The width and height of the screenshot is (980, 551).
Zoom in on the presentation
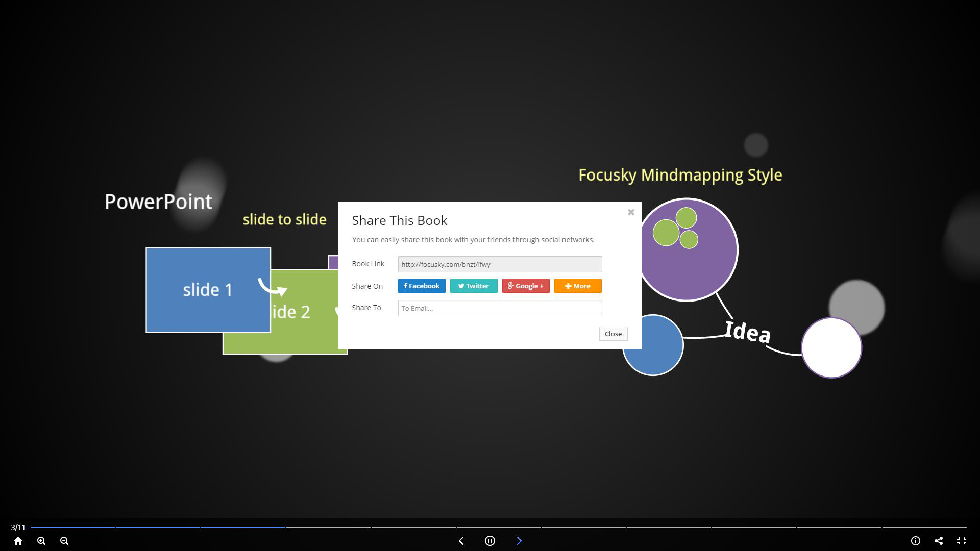pos(41,541)
